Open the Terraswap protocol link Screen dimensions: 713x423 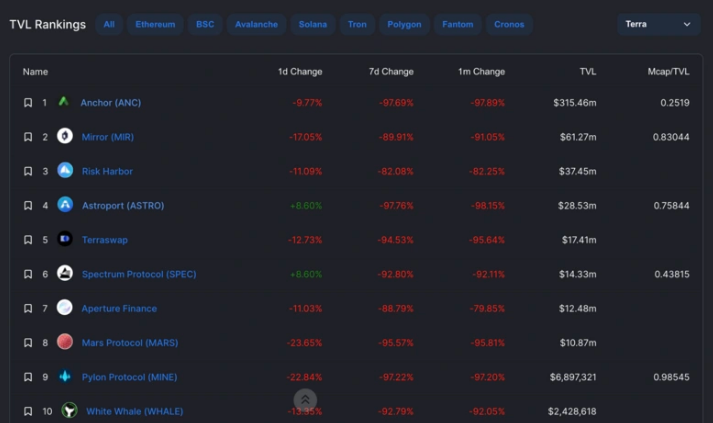click(x=105, y=240)
